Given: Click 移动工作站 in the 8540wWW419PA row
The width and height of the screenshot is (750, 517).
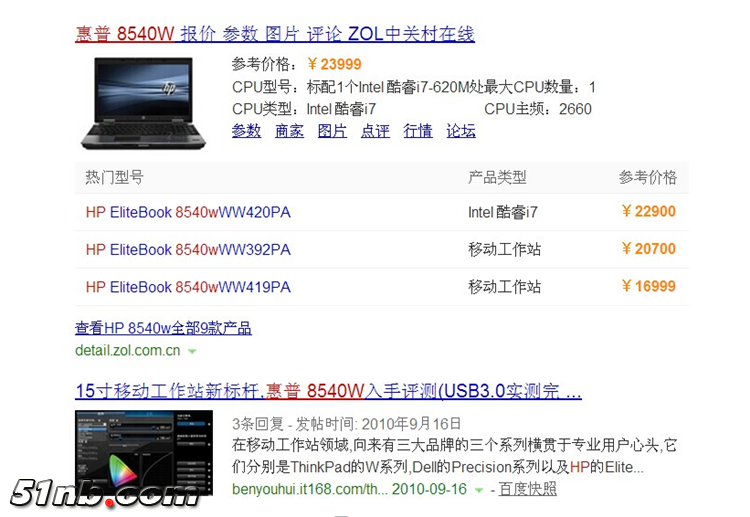Looking at the screenshot, I should pyautogui.click(x=505, y=286).
